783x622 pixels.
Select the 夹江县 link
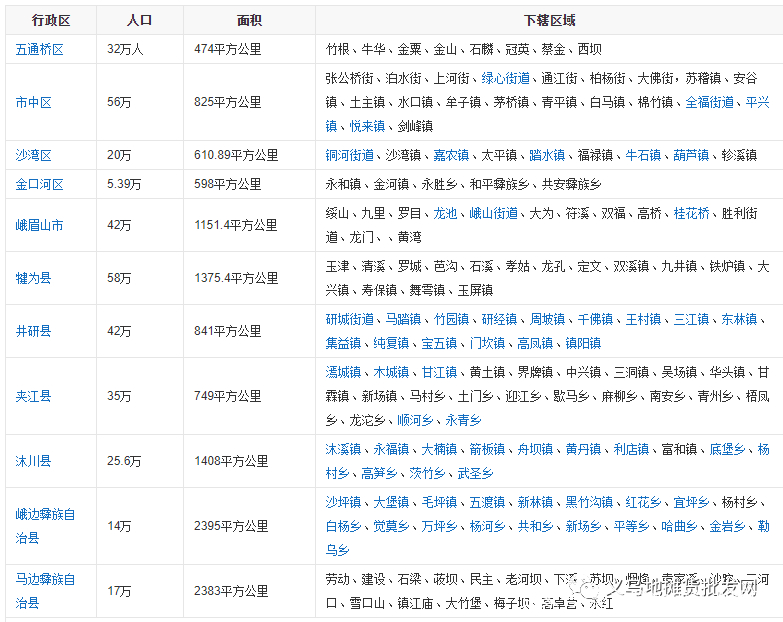click(x=34, y=396)
